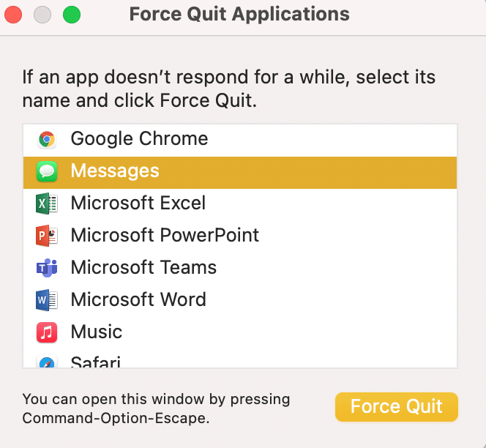Highlight Microsoft Word in the list
The width and height of the screenshot is (486, 448).
point(138,300)
